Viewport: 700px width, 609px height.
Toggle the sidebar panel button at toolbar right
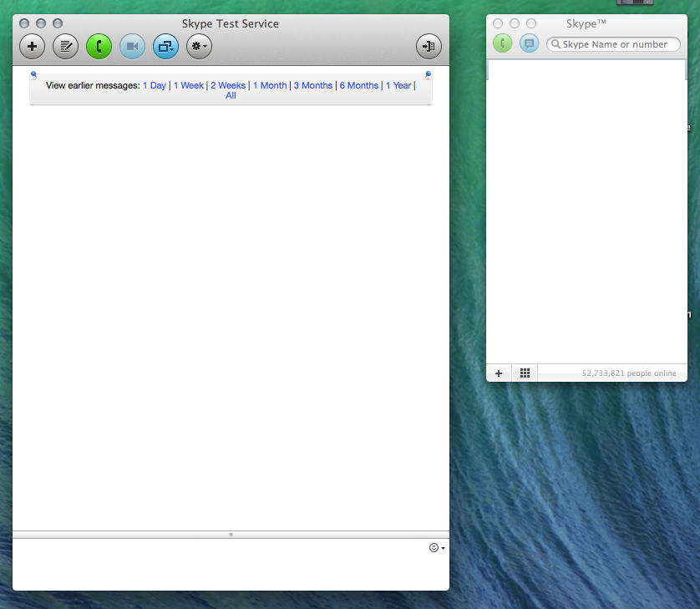pyautogui.click(x=429, y=46)
